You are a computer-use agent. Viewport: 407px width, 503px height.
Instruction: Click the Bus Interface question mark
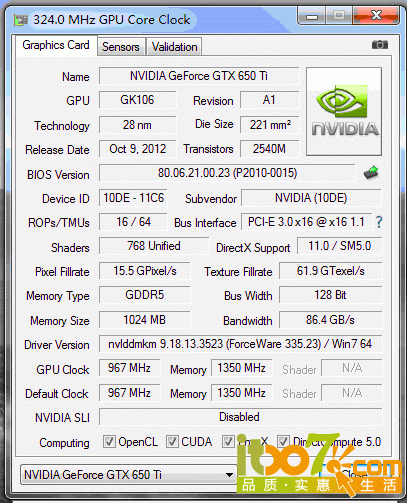point(379,222)
